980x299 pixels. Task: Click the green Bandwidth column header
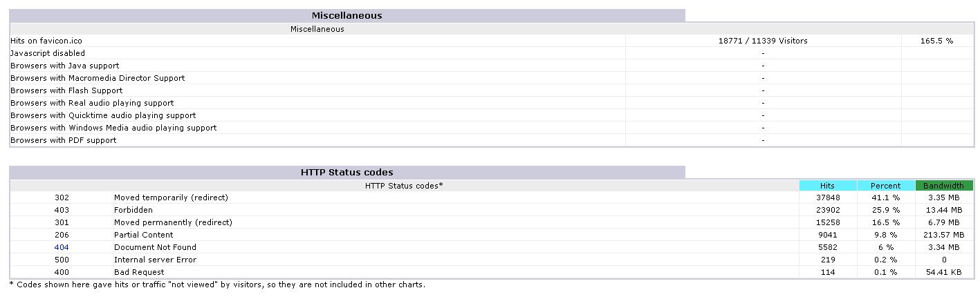(x=944, y=186)
